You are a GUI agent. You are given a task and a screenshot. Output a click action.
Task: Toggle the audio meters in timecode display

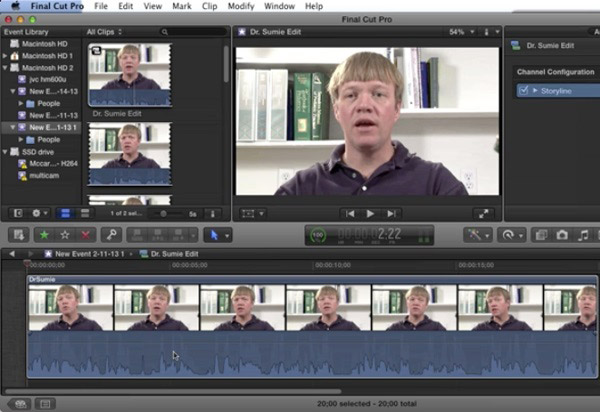pos(423,236)
